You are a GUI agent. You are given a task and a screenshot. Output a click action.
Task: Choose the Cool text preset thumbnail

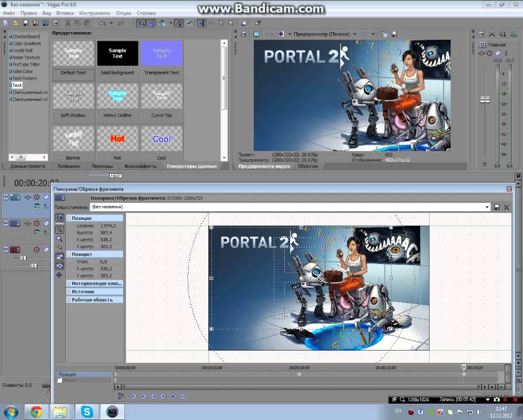click(x=162, y=139)
